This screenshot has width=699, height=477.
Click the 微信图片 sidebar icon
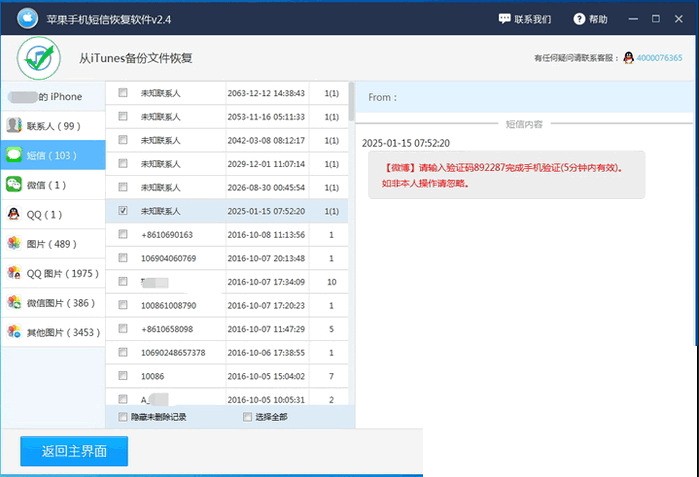[14, 302]
